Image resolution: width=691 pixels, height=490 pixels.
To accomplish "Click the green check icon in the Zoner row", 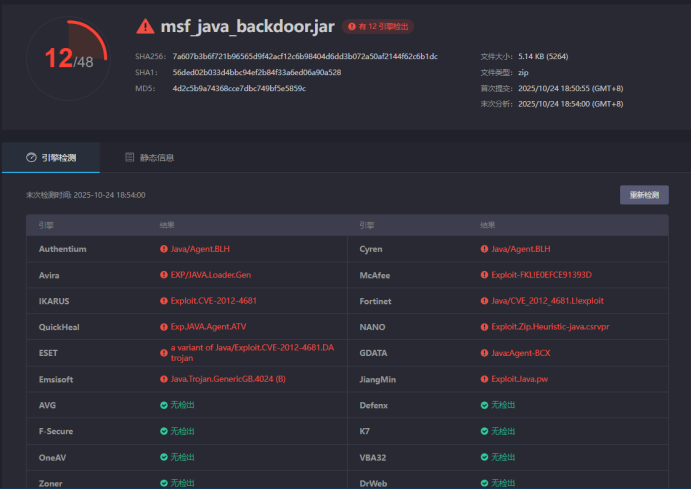I will (x=164, y=483).
